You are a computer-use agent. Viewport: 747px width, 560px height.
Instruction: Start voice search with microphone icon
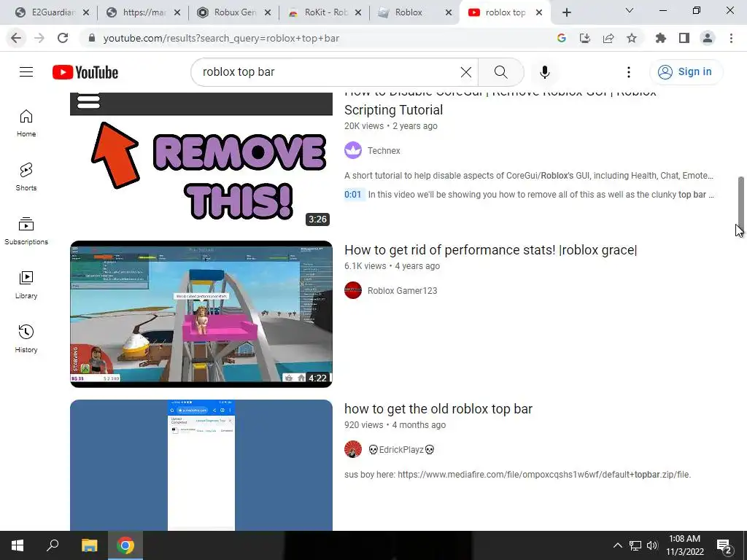(544, 72)
